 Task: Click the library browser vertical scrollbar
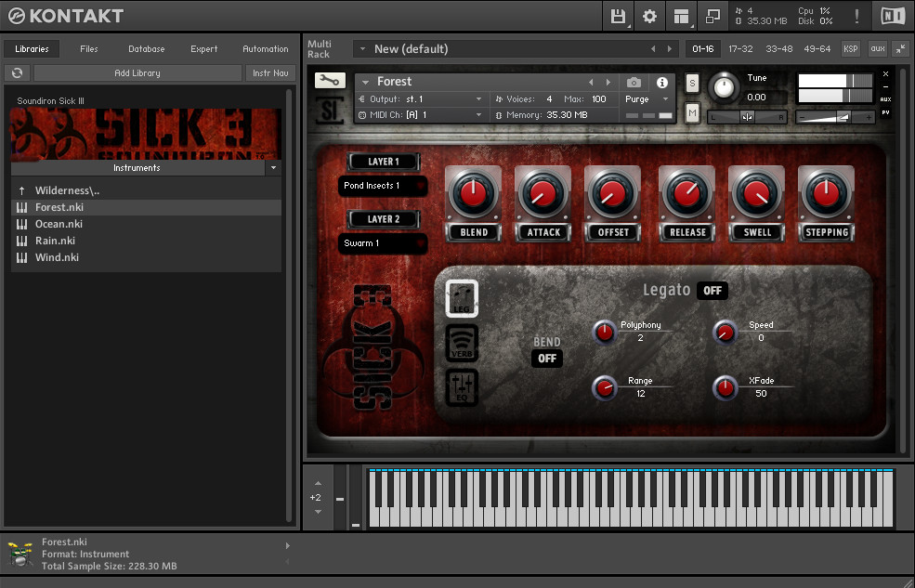288,304
